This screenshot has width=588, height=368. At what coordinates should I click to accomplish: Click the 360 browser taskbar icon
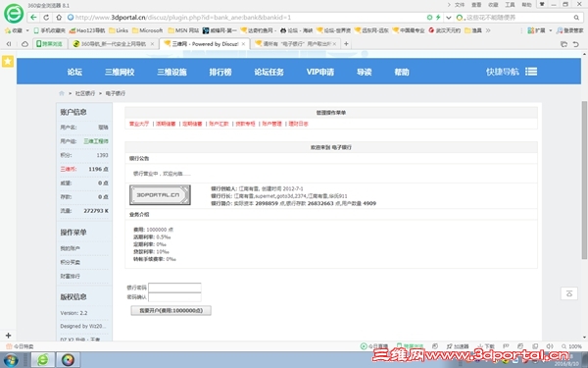(43, 360)
